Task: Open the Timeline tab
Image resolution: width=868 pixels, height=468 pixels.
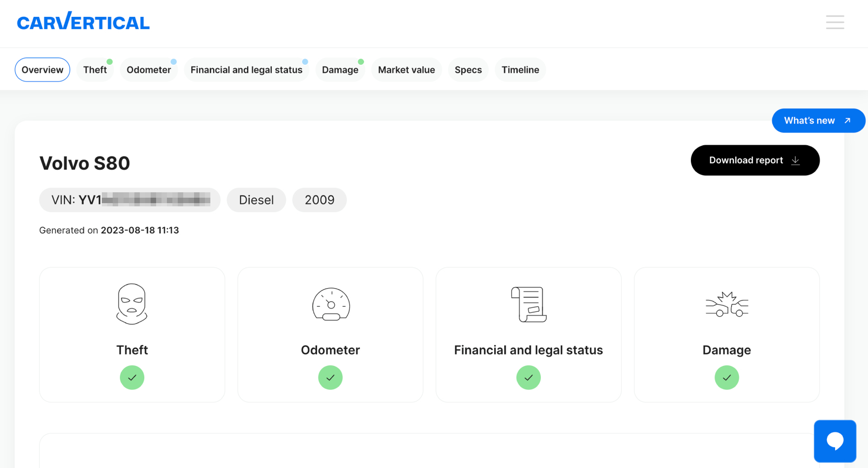Action: tap(520, 70)
